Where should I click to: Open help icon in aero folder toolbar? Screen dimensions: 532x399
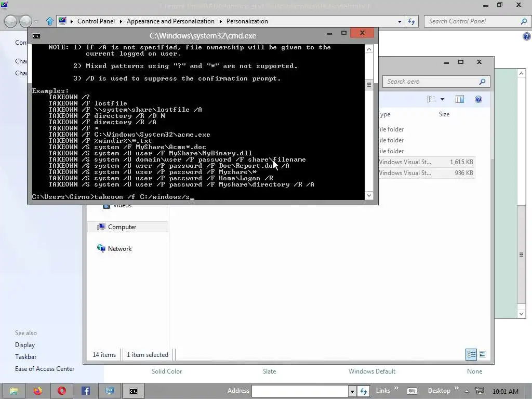click(x=478, y=99)
